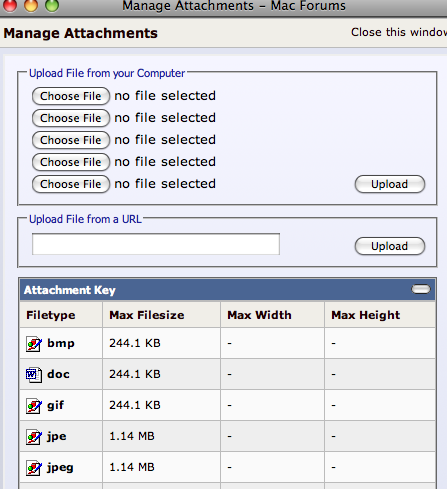Select the jpeg filetype label
447x489 pixels.
pyautogui.click(x=60, y=468)
